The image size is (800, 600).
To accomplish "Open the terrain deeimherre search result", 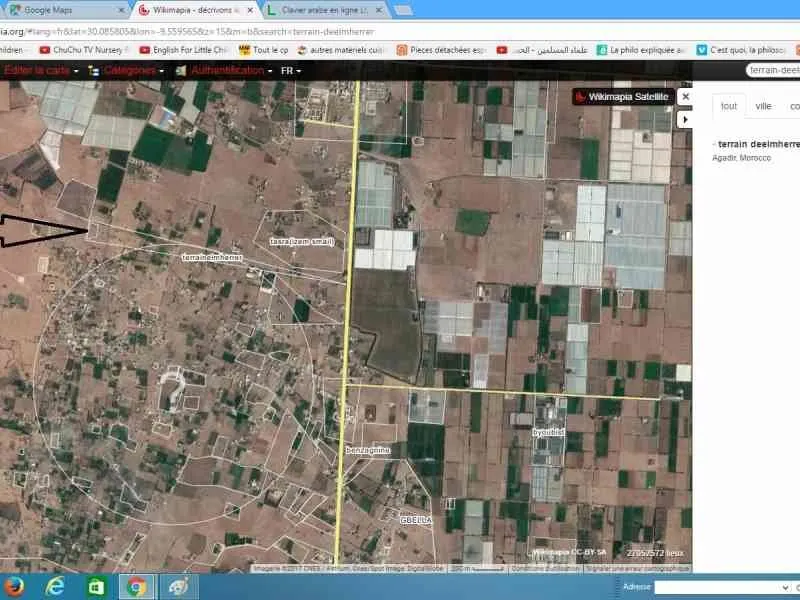I will 758,144.
